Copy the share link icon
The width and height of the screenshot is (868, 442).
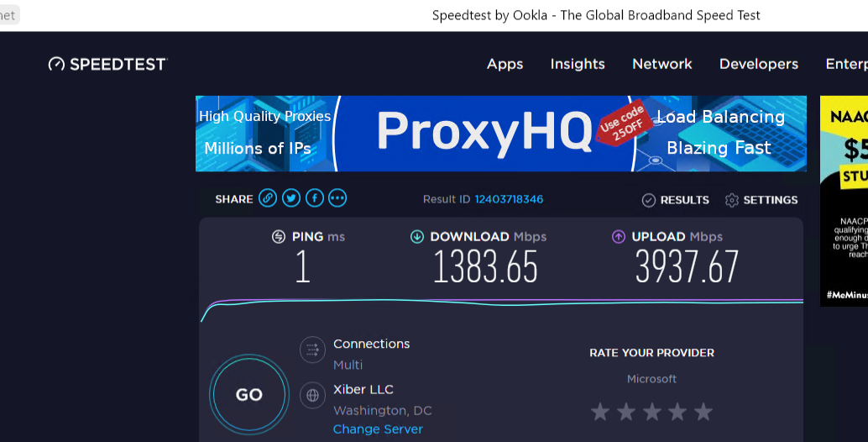click(268, 198)
